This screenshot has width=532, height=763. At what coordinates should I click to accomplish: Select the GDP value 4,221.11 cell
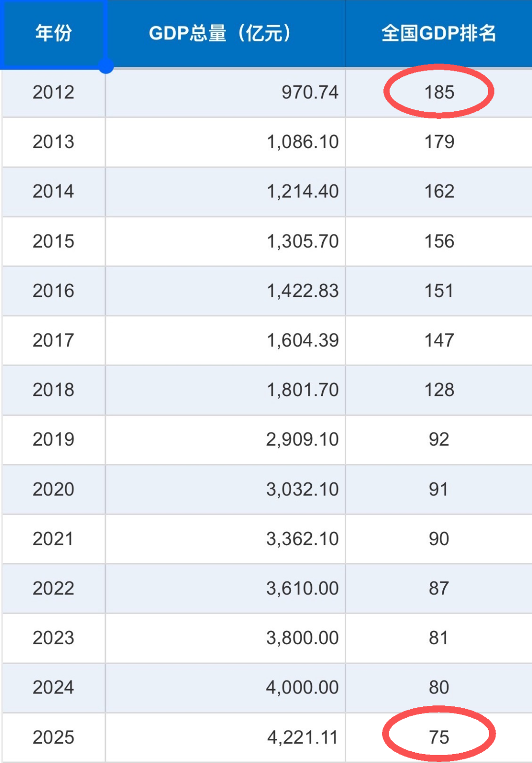(x=226, y=737)
